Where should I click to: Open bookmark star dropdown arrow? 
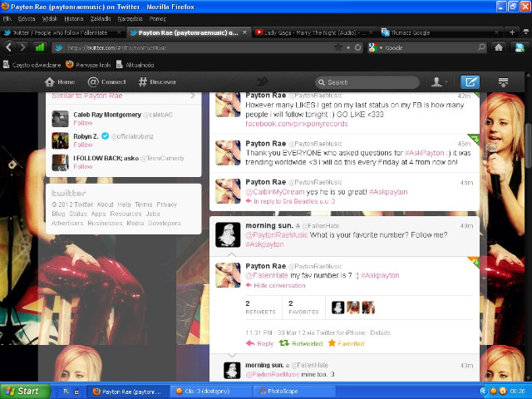click(x=347, y=48)
